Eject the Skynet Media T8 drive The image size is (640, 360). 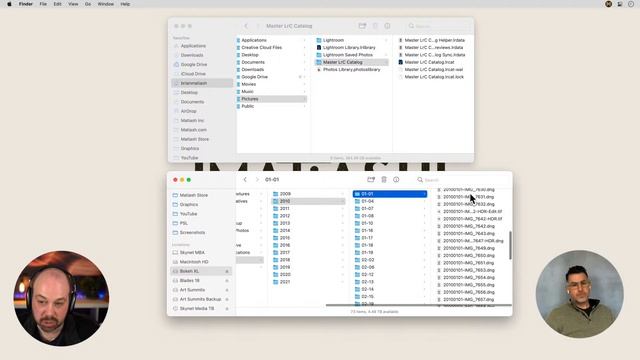(x=227, y=309)
